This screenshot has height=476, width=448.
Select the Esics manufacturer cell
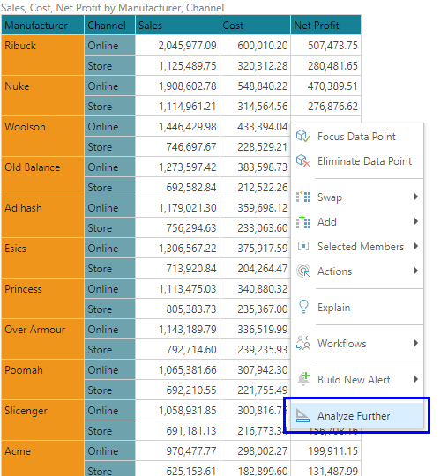point(42,258)
